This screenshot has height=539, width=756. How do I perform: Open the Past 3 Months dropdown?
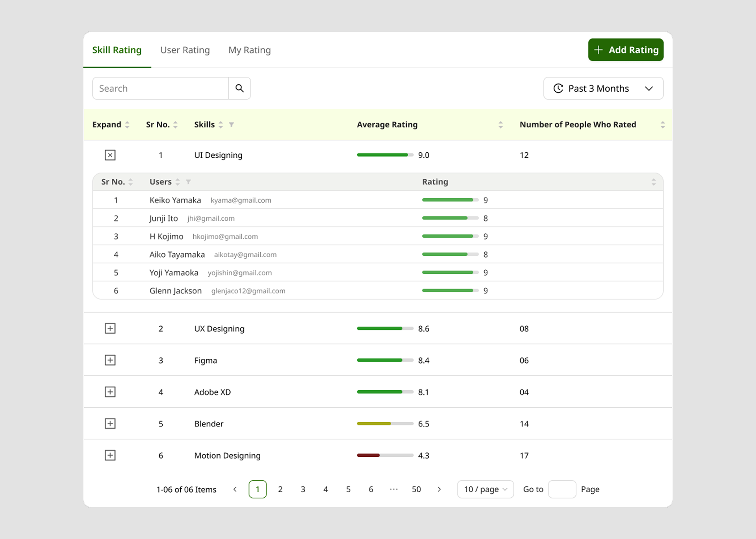[x=603, y=88]
